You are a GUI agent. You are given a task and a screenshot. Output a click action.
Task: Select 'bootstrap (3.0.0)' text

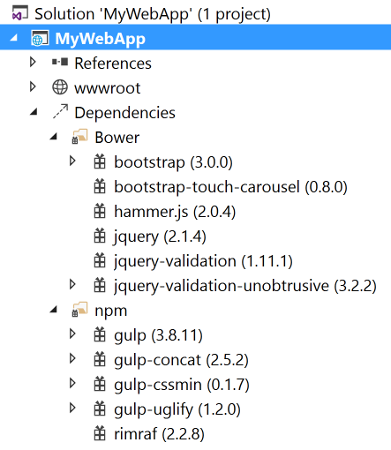[173, 162]
